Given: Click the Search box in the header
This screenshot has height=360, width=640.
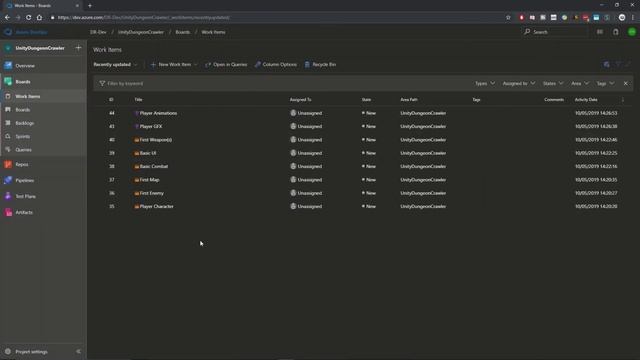Looking at the screenshot, I should (555, 32).
